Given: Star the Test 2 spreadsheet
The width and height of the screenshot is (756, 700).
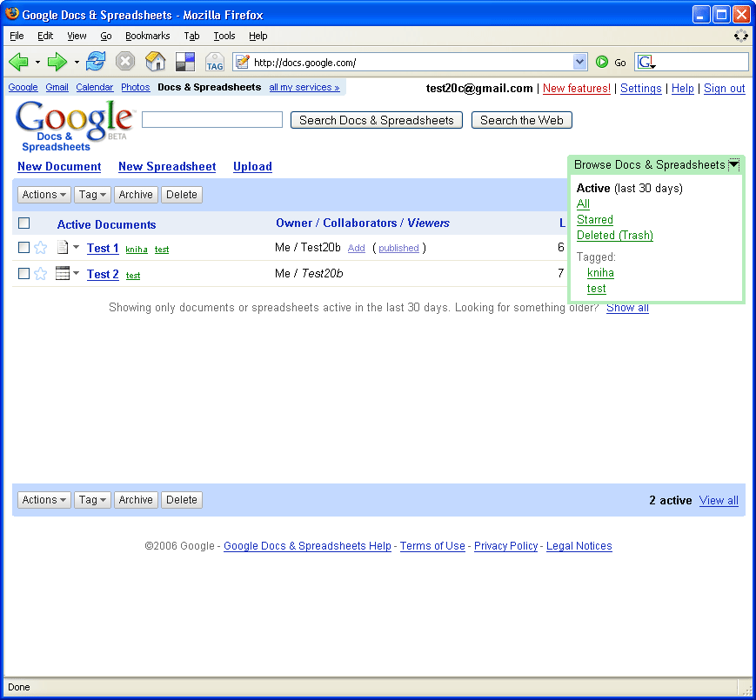Looking at the screenshot, I should pyautogui.click(x=41, y=274).
